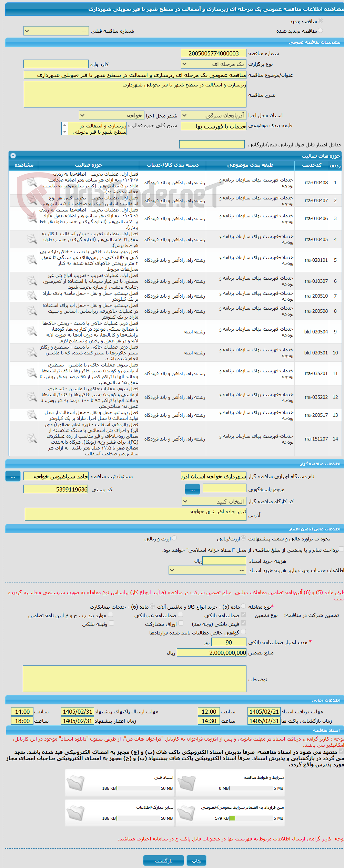Open view icon for row rra-010406

[x=32, y=218]
